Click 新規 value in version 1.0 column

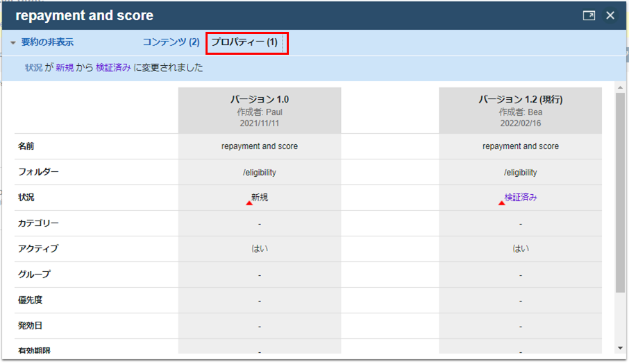[x=260, y=197]
